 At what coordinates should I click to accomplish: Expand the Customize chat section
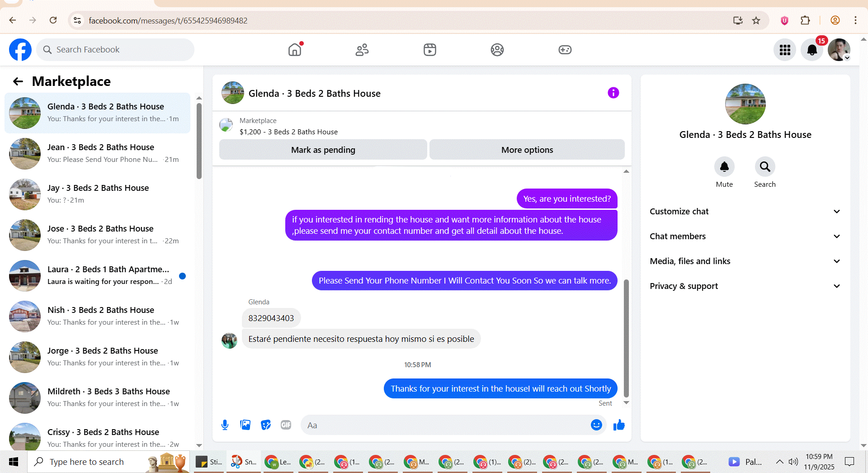[x=745, y=212]
